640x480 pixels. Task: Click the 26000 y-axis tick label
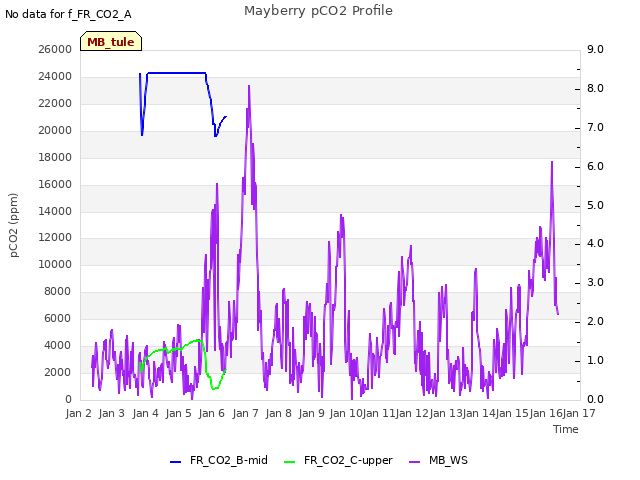(55, 49)
